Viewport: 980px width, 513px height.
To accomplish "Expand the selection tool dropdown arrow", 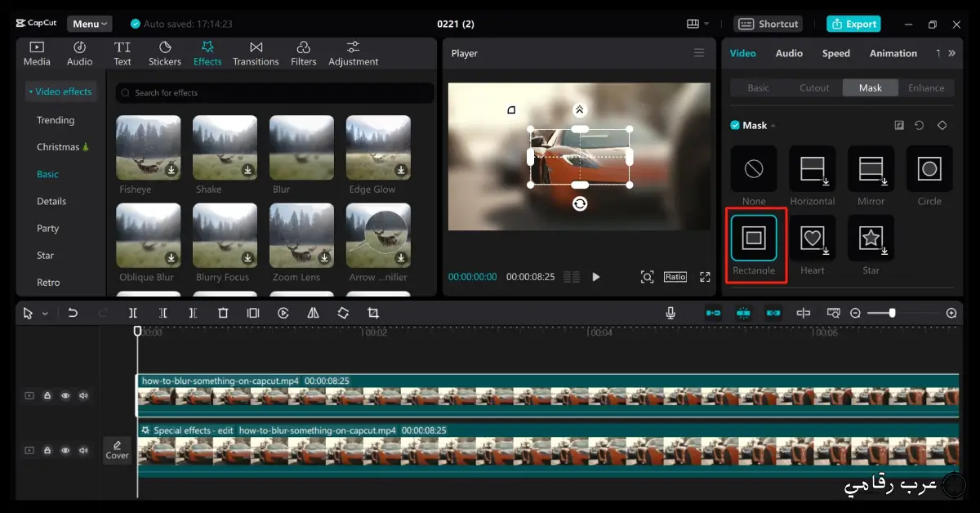I will pos(46,312).
